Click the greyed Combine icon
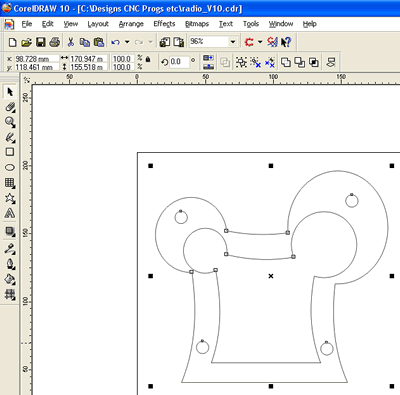Screen dimensions: 400x395 click(x=225, y=62)
